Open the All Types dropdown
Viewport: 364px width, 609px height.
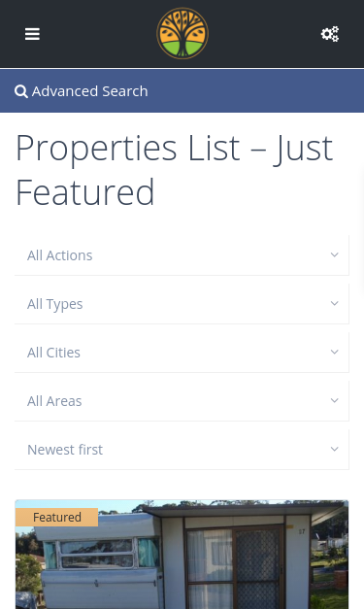click(x=182, y=304)
